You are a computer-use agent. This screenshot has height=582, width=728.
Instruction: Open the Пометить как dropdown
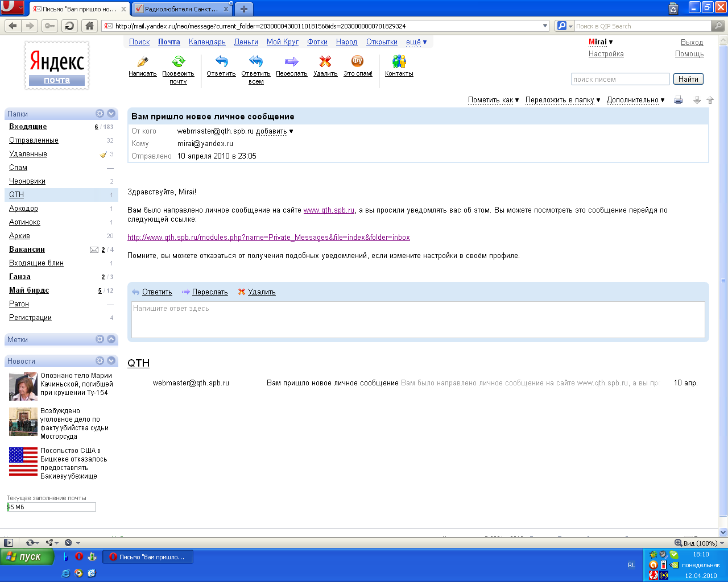coord(494,100)
